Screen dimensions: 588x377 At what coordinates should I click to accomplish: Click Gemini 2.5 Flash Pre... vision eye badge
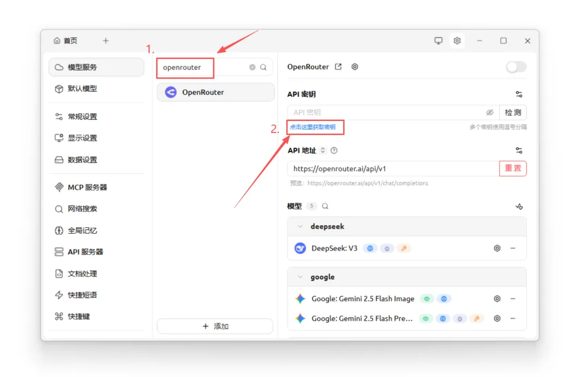[x=426, y=319]
